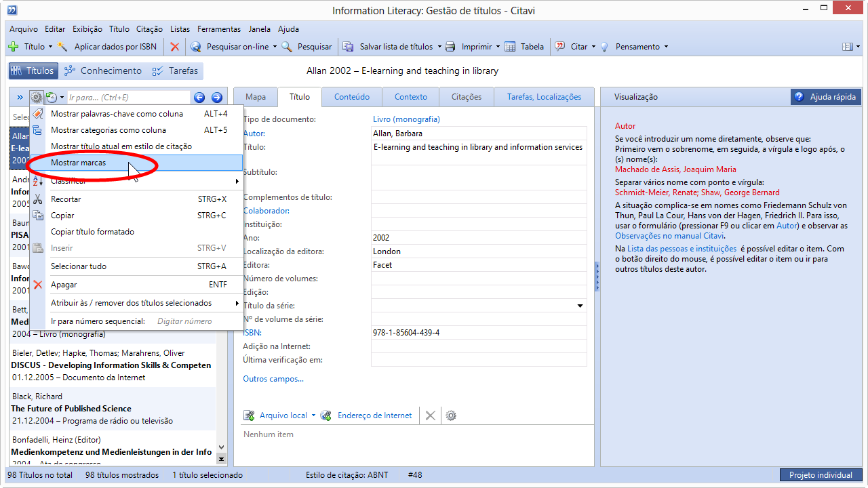Click the Ir para input field
The height and width of the screenshot is (488, 868).
[x=129, y=98]
